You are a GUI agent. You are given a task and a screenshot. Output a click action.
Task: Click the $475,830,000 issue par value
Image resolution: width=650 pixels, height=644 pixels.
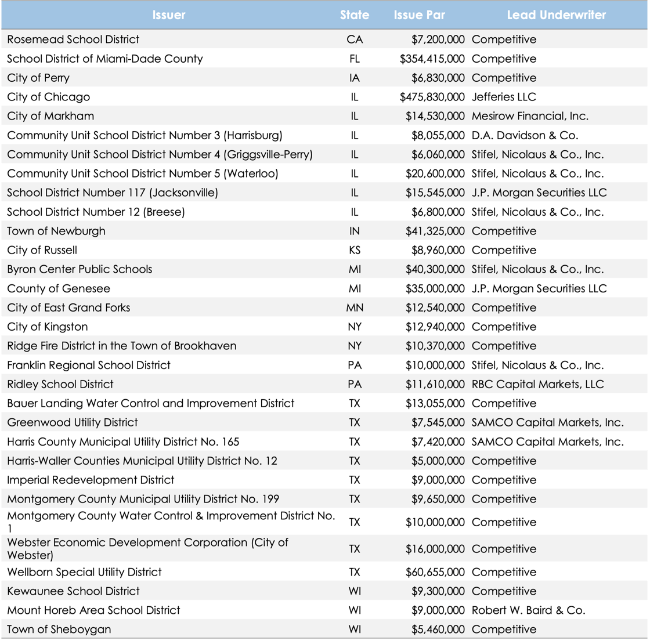pos(432,97)
